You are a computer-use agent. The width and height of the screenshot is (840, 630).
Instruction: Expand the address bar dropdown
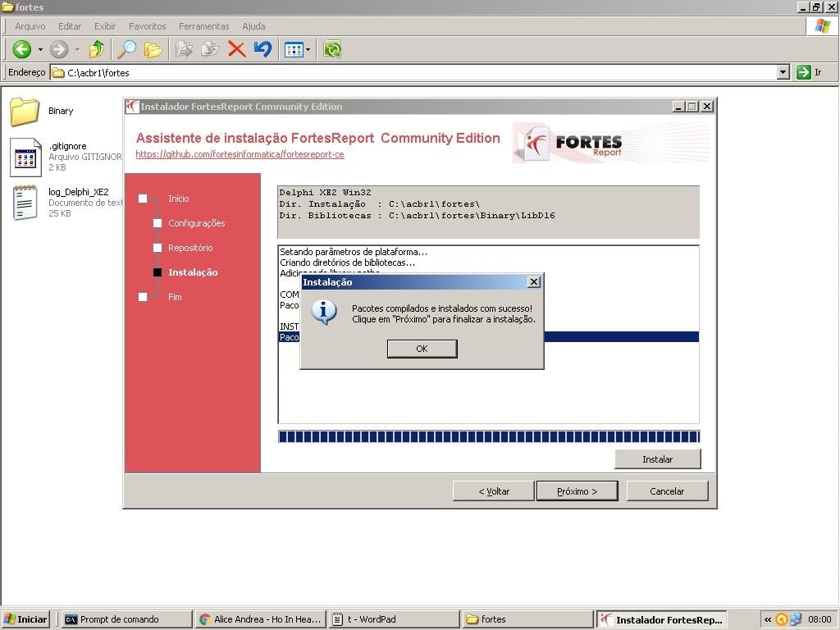click(x=783, y=72)
